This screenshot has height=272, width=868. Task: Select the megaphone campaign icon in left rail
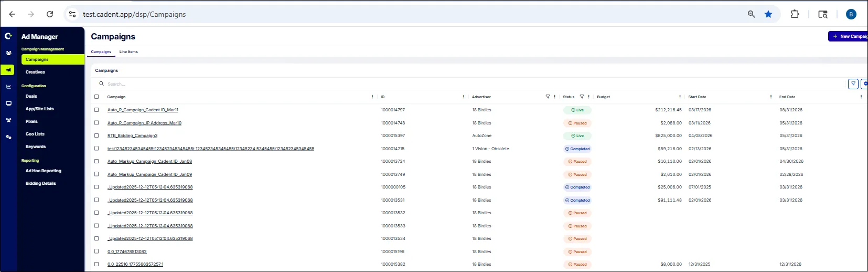[x=8, y=70]
